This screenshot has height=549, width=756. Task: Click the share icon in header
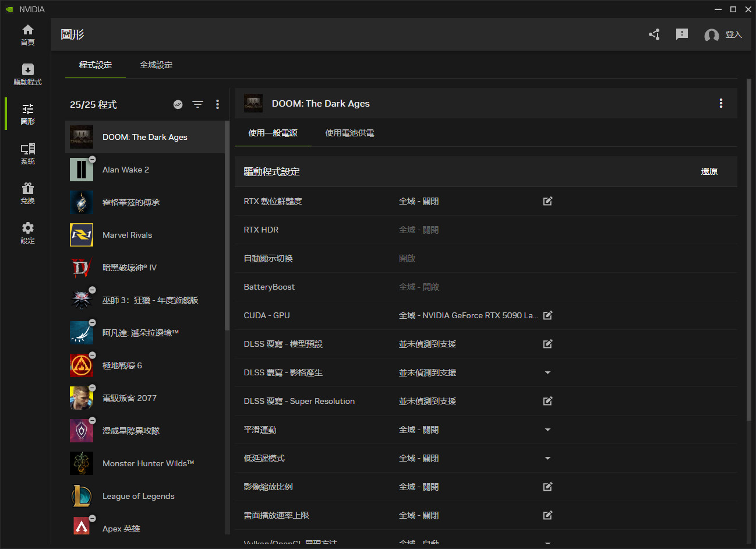pyautogui.click(x=654, y=34)
